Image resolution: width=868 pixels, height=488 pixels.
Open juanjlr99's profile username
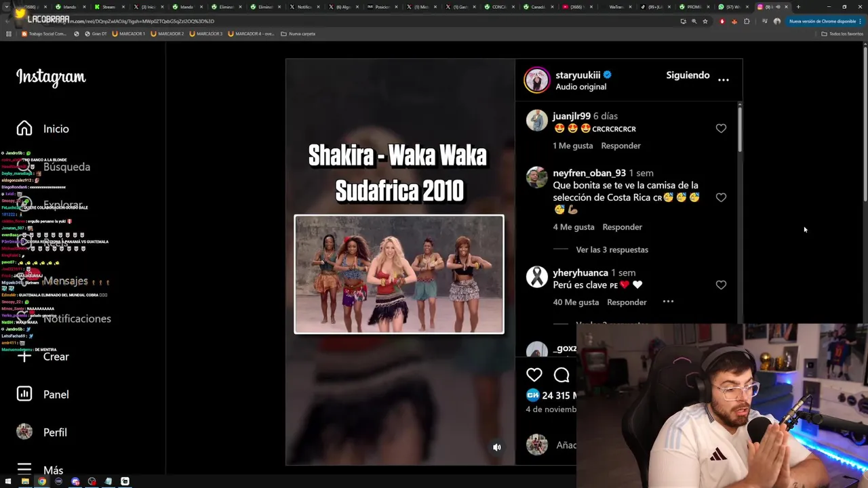[572, 116]
